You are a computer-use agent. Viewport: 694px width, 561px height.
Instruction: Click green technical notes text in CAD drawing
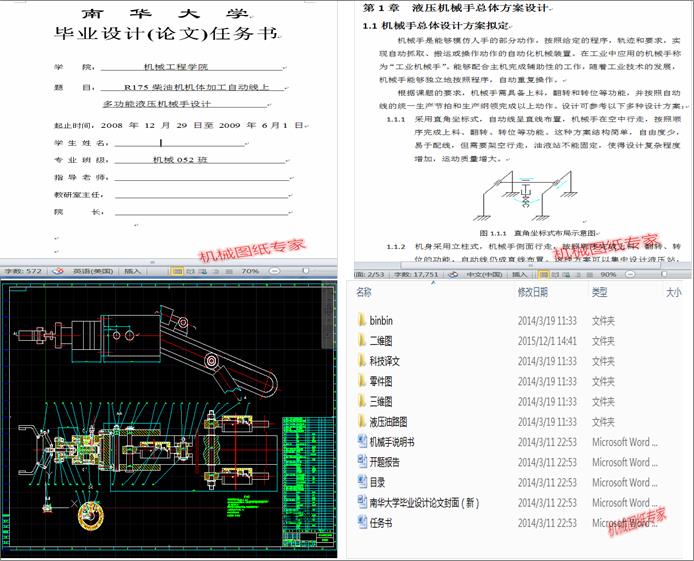[247, 507]
